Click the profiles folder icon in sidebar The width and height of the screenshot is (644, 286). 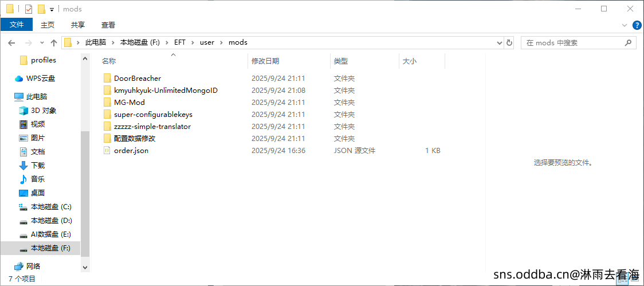(23, 60)
